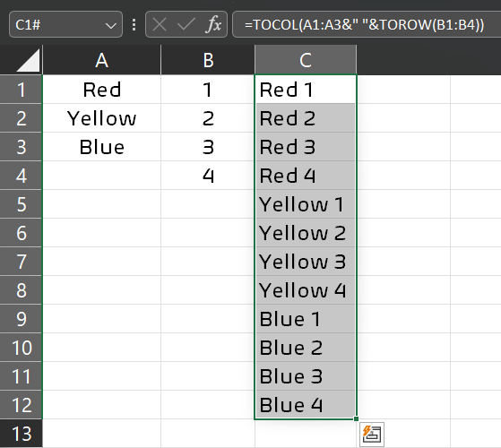The height and width of the screenshot is (448, 501).
Task: Select row 3 header
Action: (x=22, y=147)
